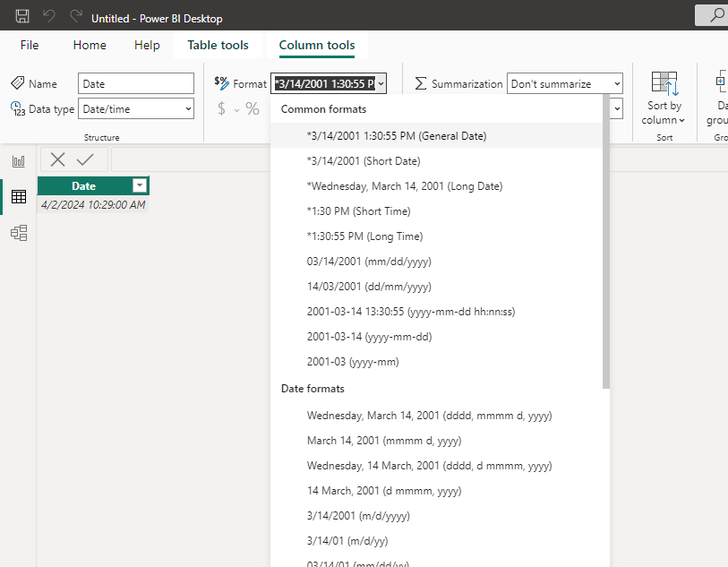Collapse the Format dropdown arrow
The image size is (728, 567).
pyautogui.click(x=381, y=84)
